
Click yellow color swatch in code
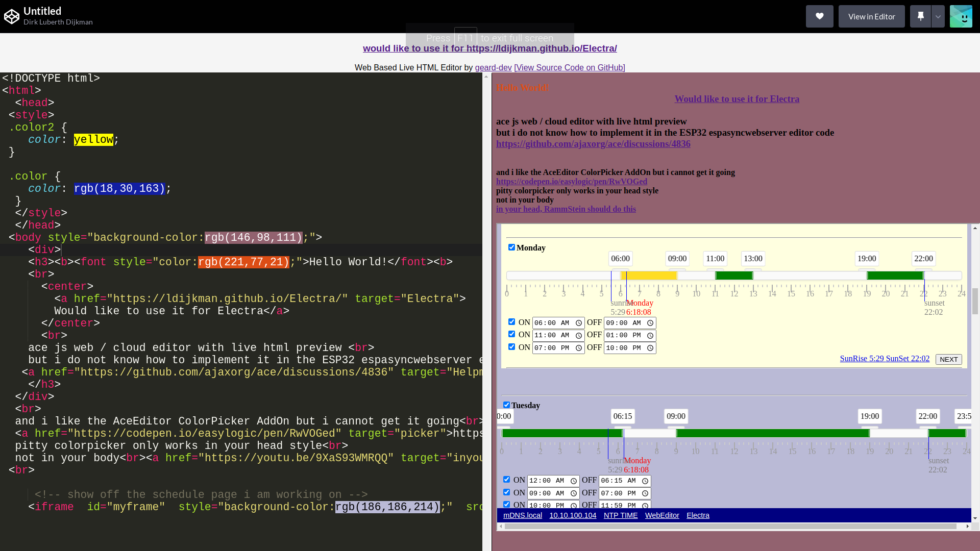coord(93,140)
